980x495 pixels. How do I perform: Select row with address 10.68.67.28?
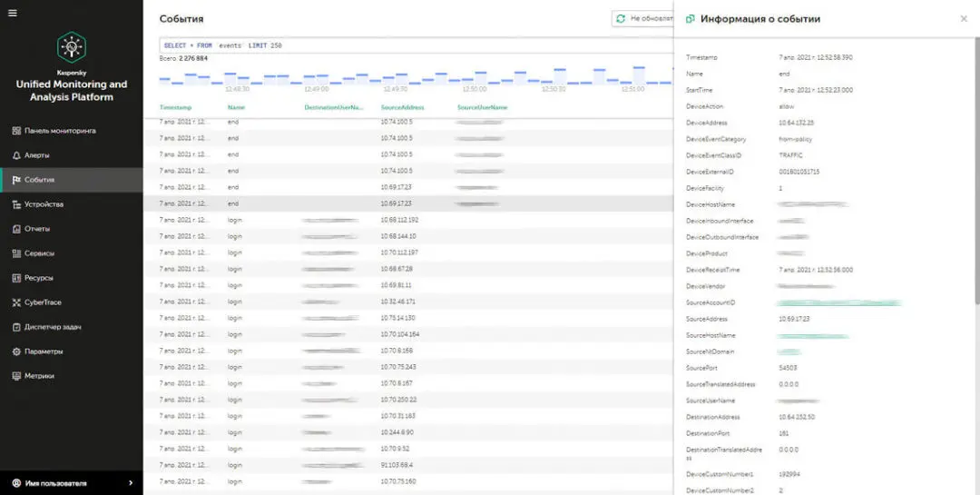coord(408,269)
